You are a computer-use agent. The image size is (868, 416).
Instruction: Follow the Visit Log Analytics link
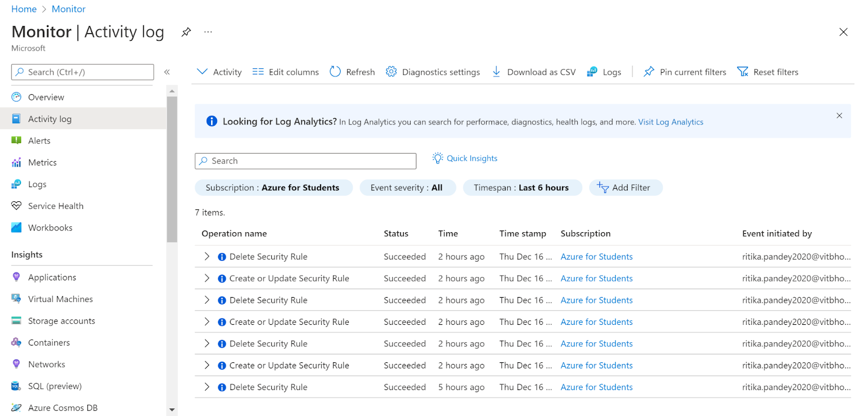click(x=671, y=122)
